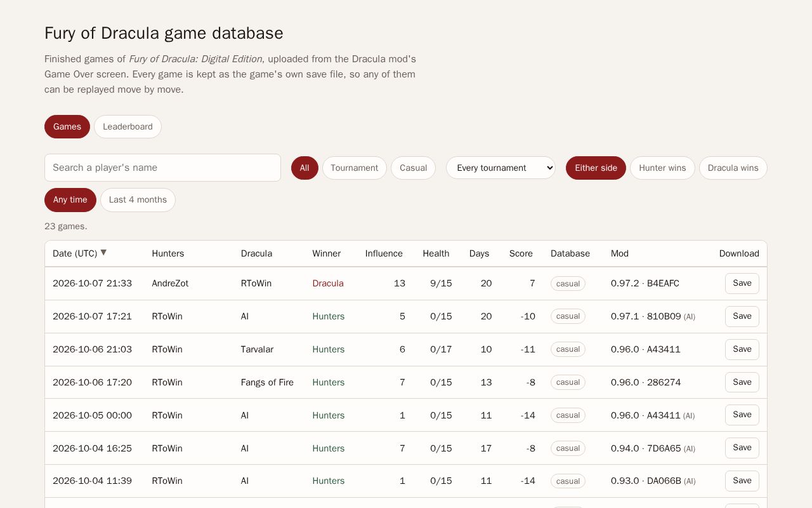Click the date sort descending arrow
The image size is (812, 508).
(x=103, y=253)
